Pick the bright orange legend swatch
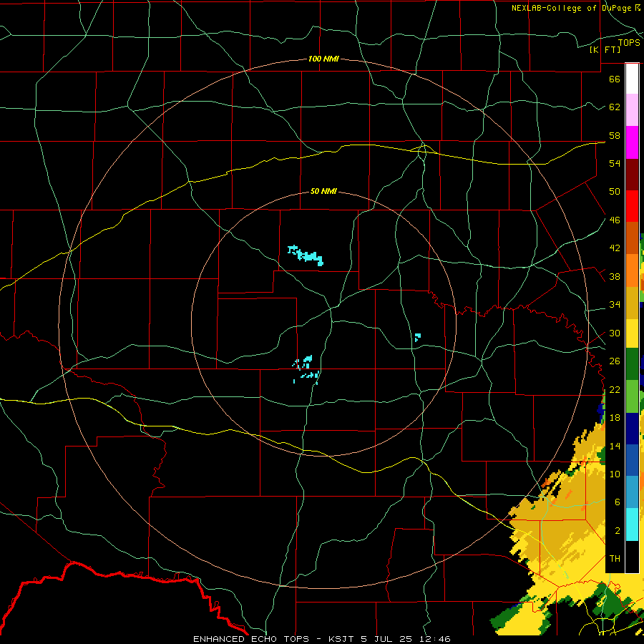644x644 pixels. [x=632, y=270]
